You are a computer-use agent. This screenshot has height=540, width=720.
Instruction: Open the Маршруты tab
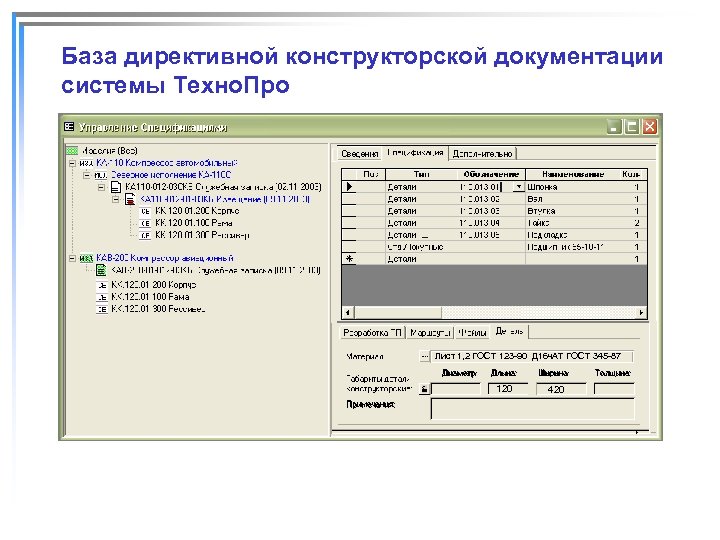(x=430, y=332)
